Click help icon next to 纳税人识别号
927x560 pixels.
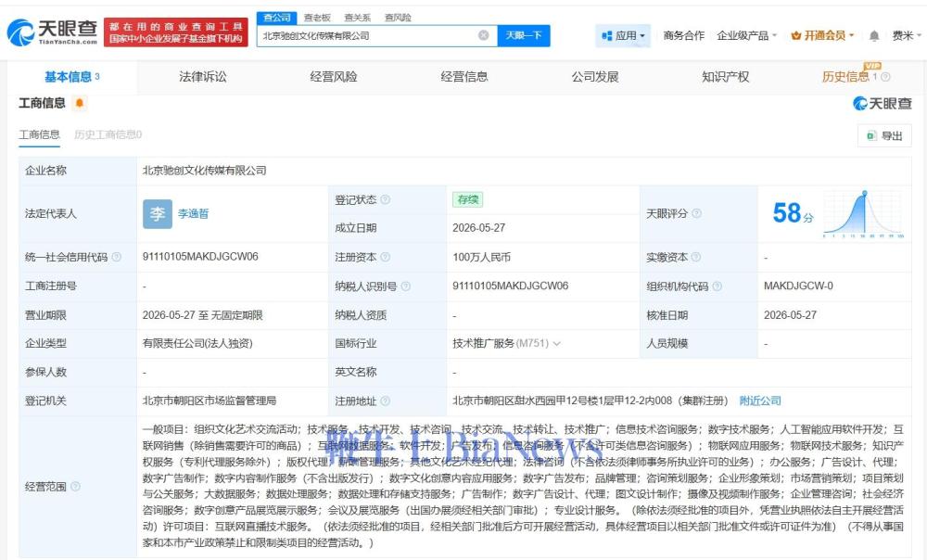(x=406, y=286)
